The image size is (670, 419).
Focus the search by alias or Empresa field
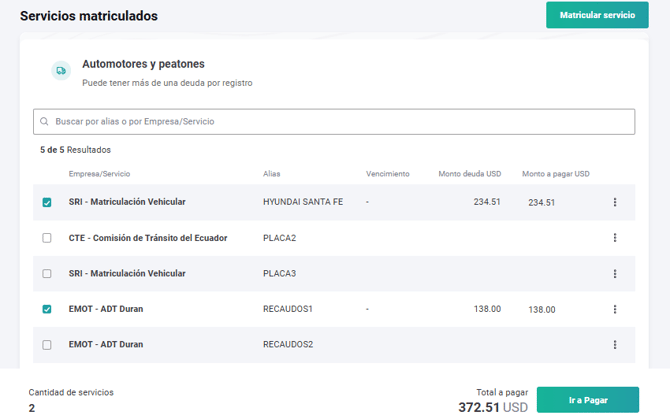340,122
